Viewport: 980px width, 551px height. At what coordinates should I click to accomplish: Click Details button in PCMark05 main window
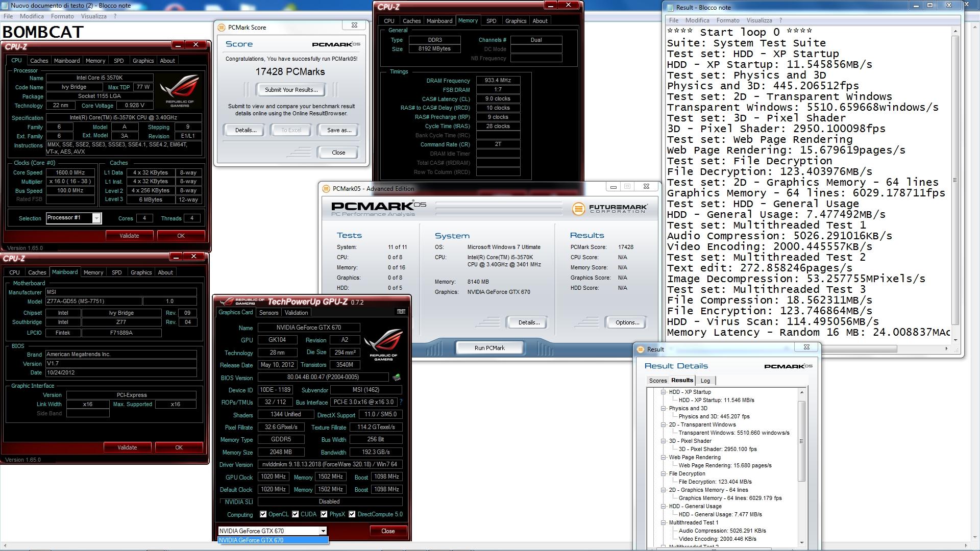528,322
